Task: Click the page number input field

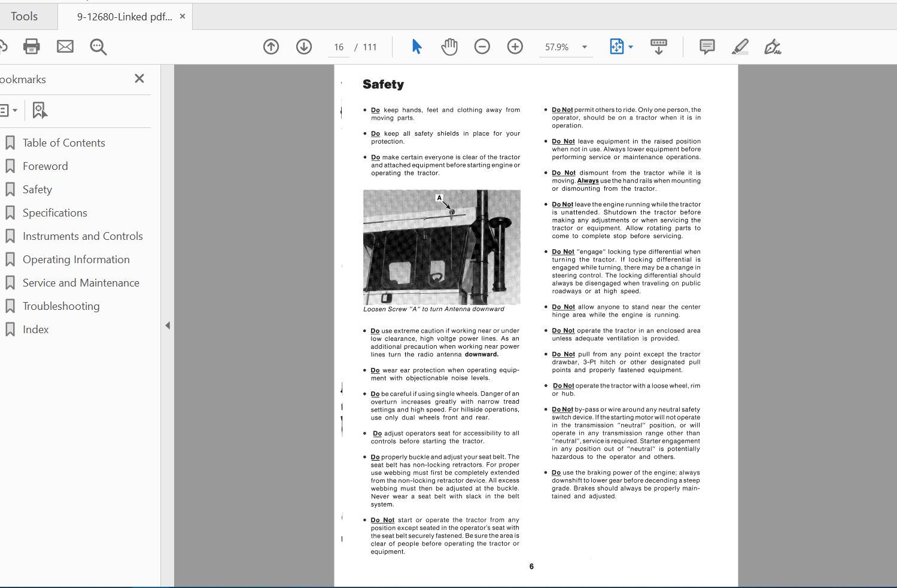Action: (339, 47)
